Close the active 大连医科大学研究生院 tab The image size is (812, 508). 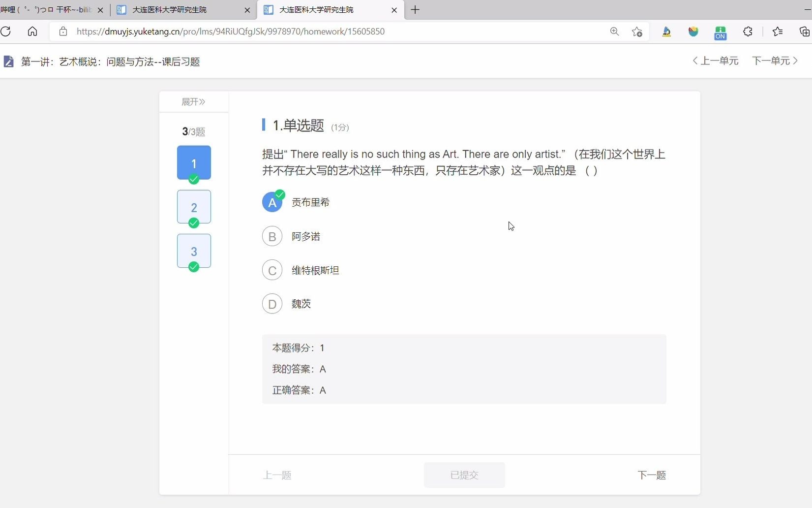click(x=394, y=10)
